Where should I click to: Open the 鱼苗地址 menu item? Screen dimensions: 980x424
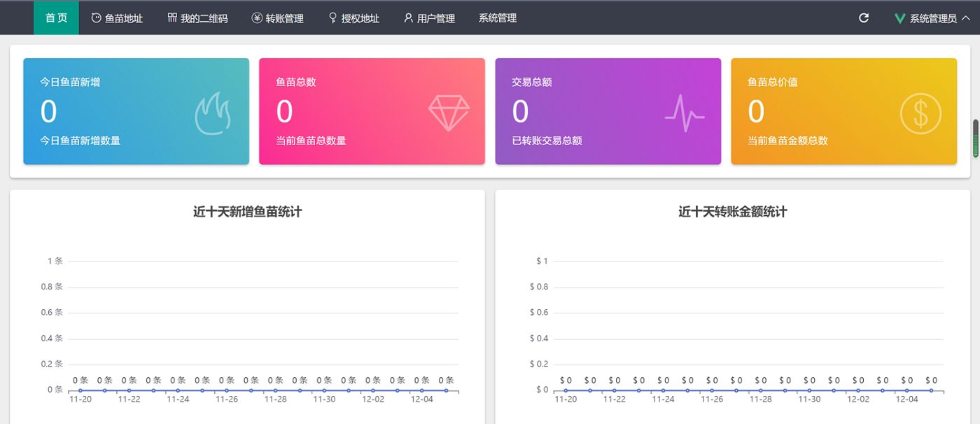pyautogui.click(x=117, y=18)
